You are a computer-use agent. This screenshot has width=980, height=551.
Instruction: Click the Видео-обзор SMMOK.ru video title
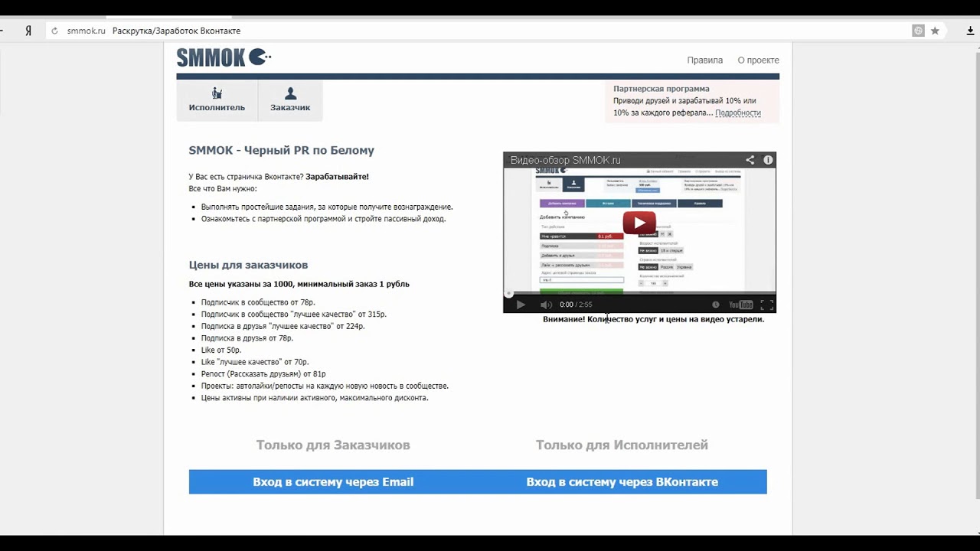(x=565, y=160)
